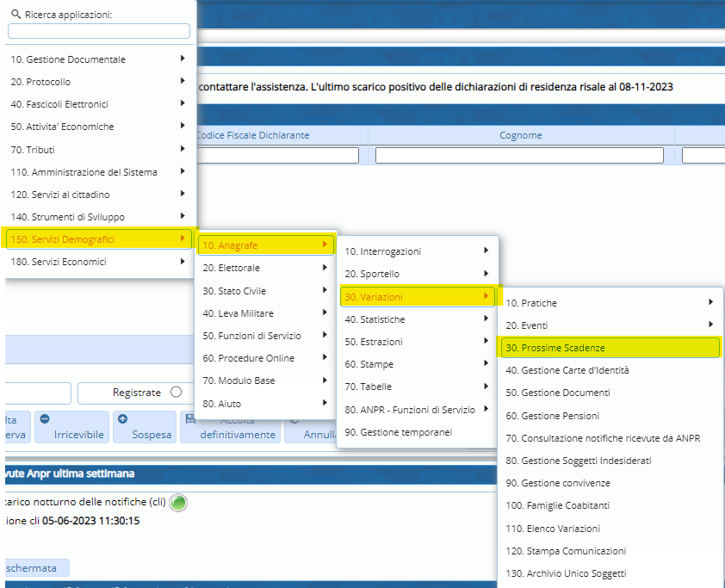Open the 70. Modulo Base submenu
Image resolution: width=725 pixels, height=588 pixels.
(x=265, y=381)
